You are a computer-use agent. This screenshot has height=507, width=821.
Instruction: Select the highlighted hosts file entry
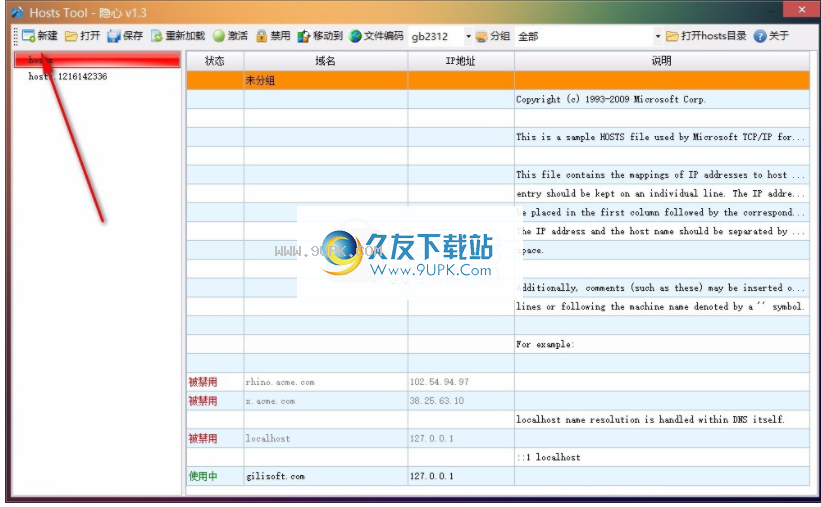coord(97,60)
